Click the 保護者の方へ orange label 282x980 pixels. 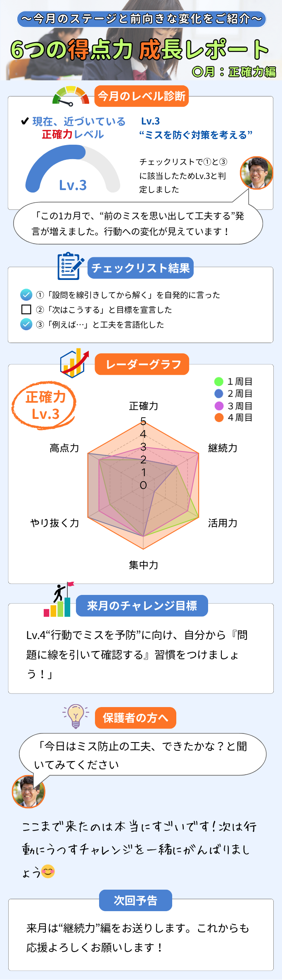click(x=135, y=718)
